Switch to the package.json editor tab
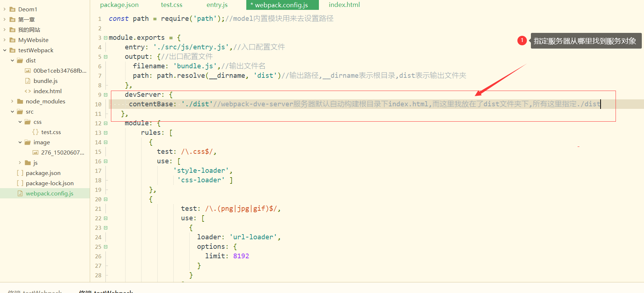The image size is (644, 293). pyautogui.click(x=119, y=5)
